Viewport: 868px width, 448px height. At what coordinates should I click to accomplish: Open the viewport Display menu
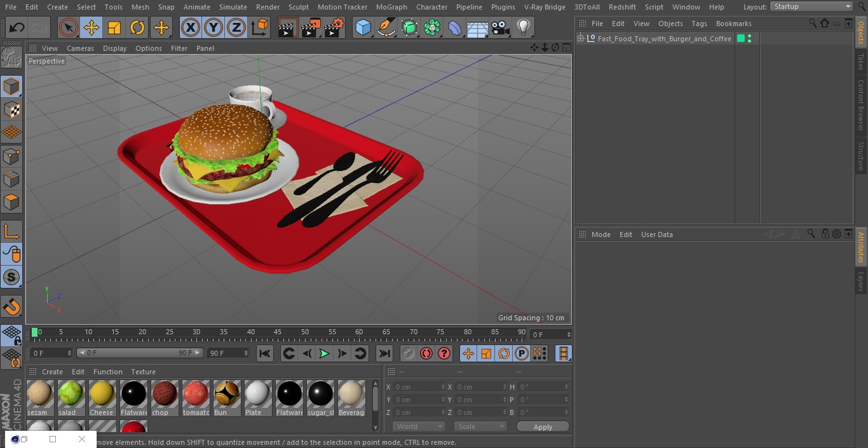pyautogui.click(x=114, y=48)
